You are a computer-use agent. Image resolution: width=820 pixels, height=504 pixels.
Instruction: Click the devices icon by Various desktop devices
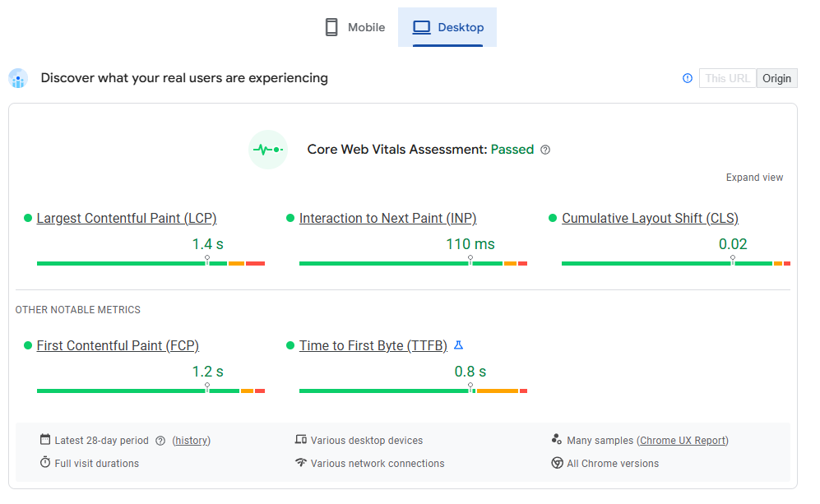301,440
